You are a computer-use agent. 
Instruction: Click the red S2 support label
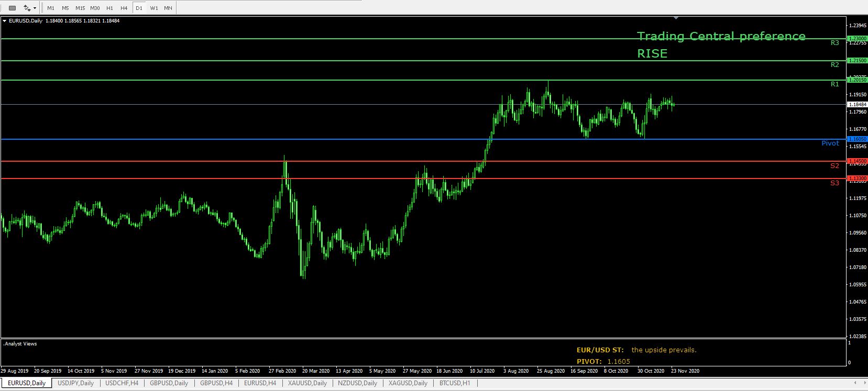834,166
